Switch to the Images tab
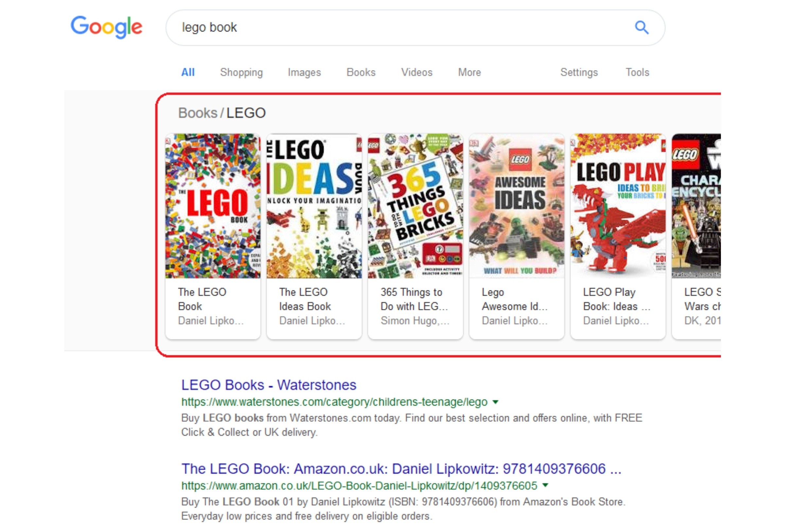The width and height of the screenshot is (785, 532). tap(304, 72)
